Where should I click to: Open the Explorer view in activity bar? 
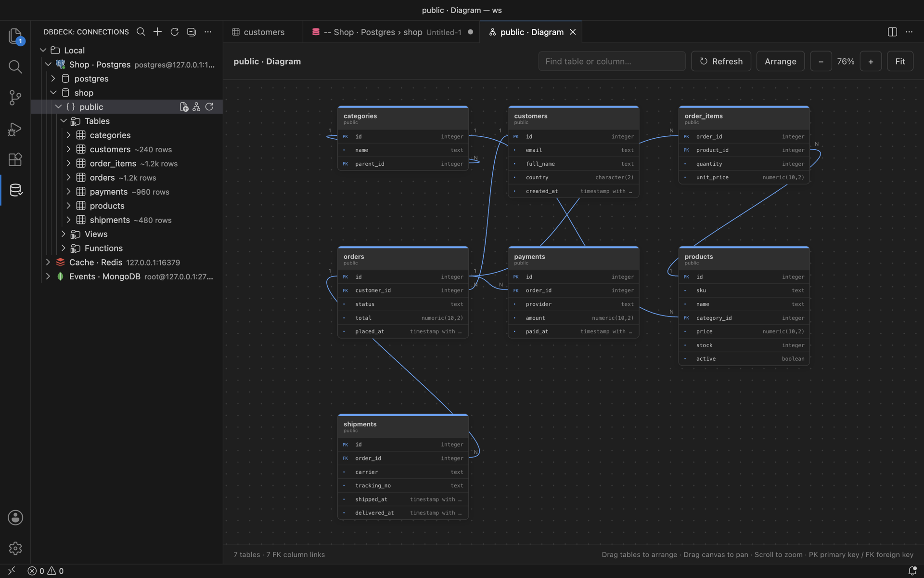click(15, 36)
